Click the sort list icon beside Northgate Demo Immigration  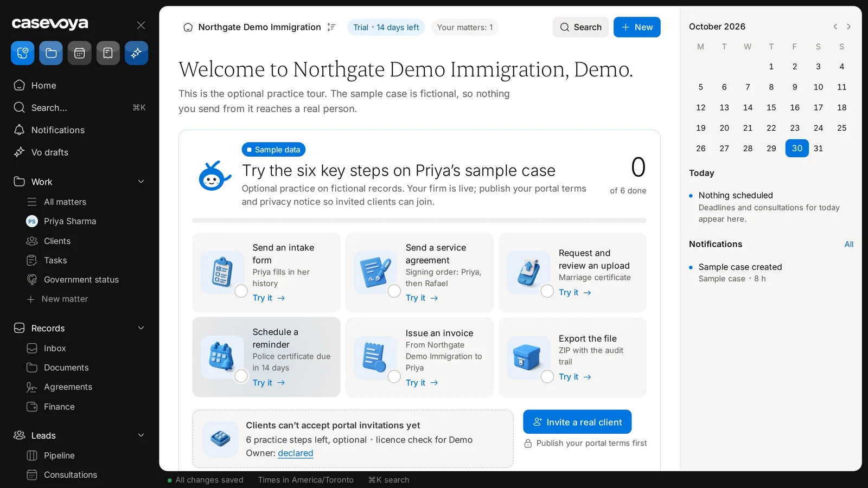point(331,27)
